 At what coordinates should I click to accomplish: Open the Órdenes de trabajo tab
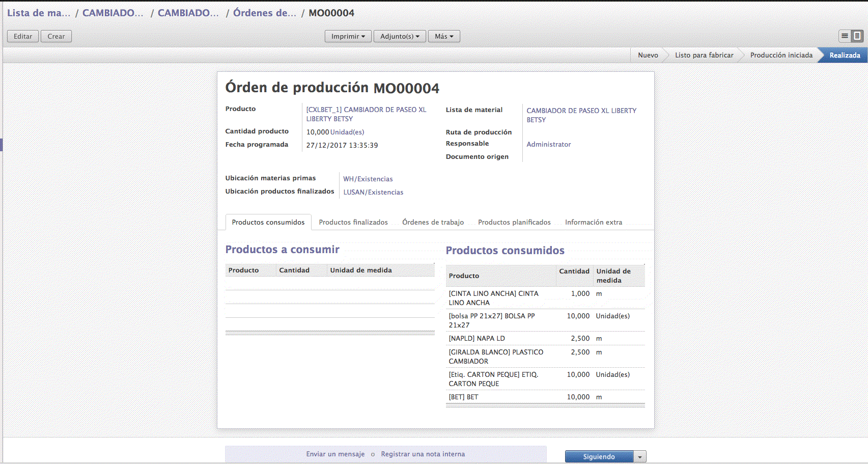pos(433,222)
